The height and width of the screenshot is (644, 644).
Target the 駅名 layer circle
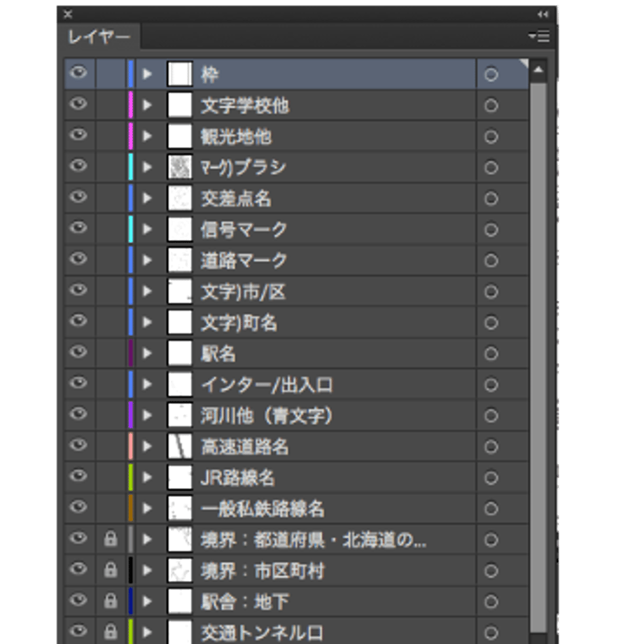click(x=491, y=353)
